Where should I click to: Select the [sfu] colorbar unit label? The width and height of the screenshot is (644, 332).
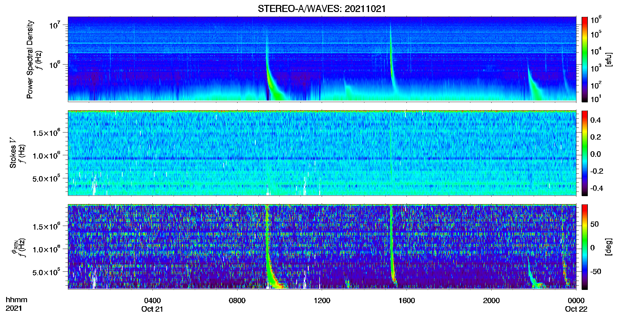[x=609, y=59]
